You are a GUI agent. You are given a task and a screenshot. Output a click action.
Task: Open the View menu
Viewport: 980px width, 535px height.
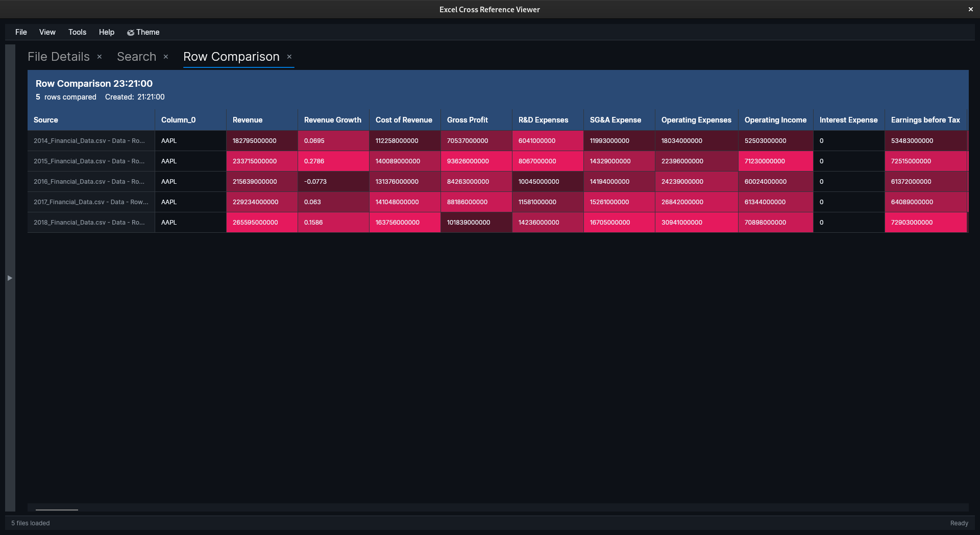tap(47, 32)
